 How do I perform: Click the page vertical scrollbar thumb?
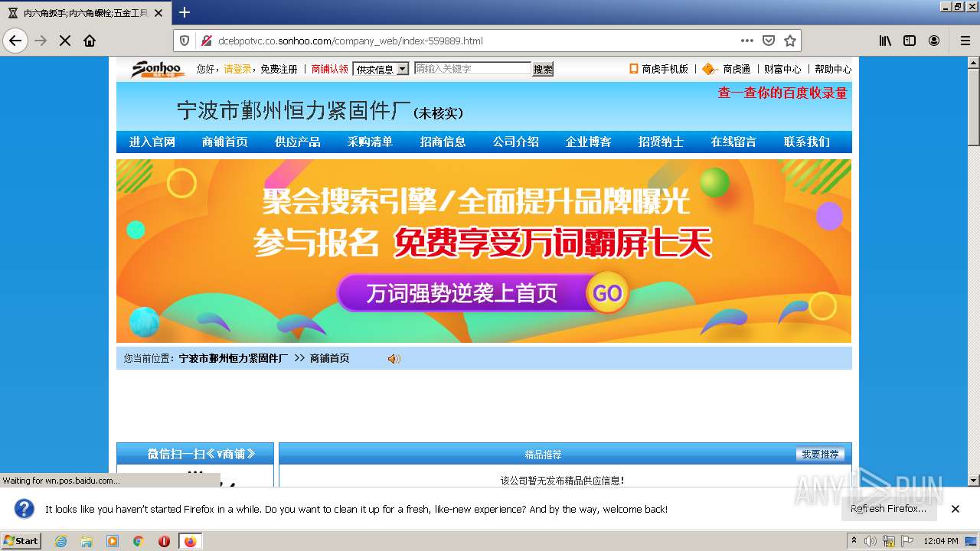pyautogui.click(x=973, y=107)
